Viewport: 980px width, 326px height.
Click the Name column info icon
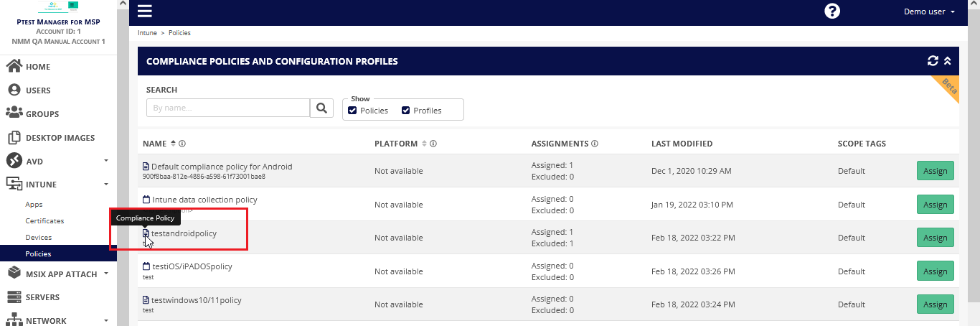click(x=182, y=144)
